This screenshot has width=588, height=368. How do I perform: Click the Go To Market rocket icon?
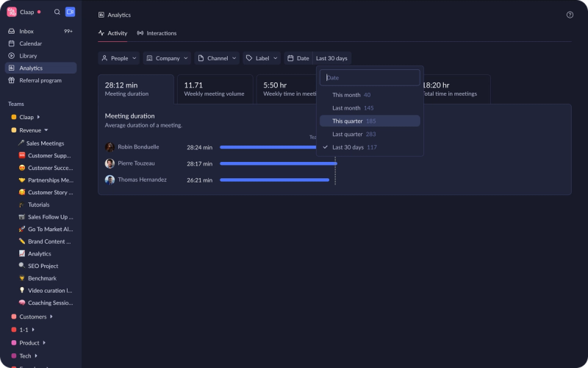point(22,229)
